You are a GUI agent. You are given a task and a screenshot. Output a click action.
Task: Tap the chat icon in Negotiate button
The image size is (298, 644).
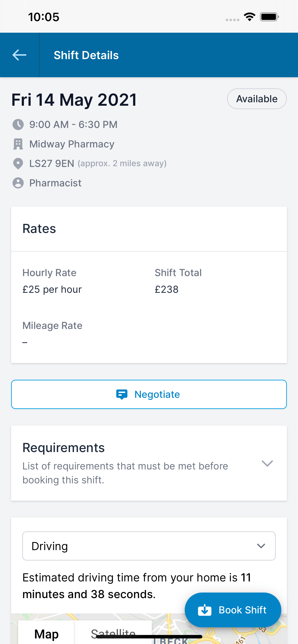pyautogui.click(x=122, y=395)
